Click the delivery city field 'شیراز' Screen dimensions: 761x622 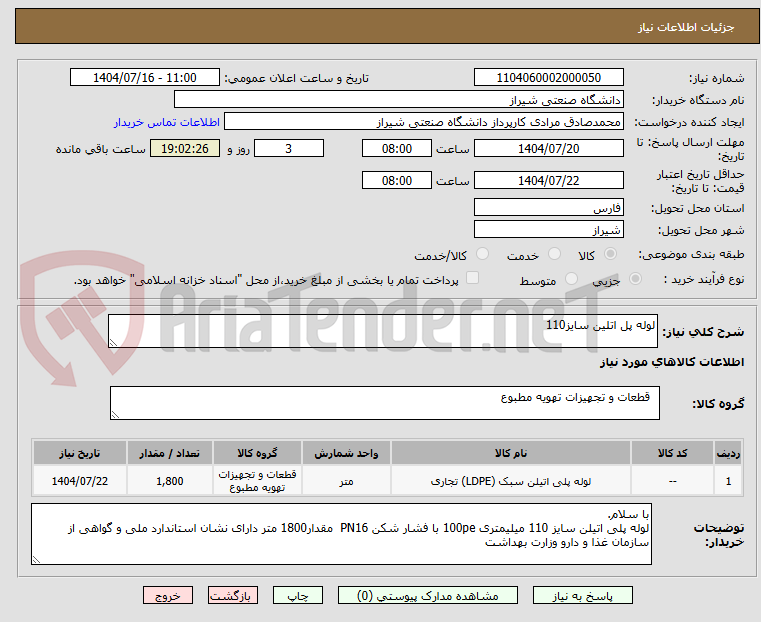(548, 229)
